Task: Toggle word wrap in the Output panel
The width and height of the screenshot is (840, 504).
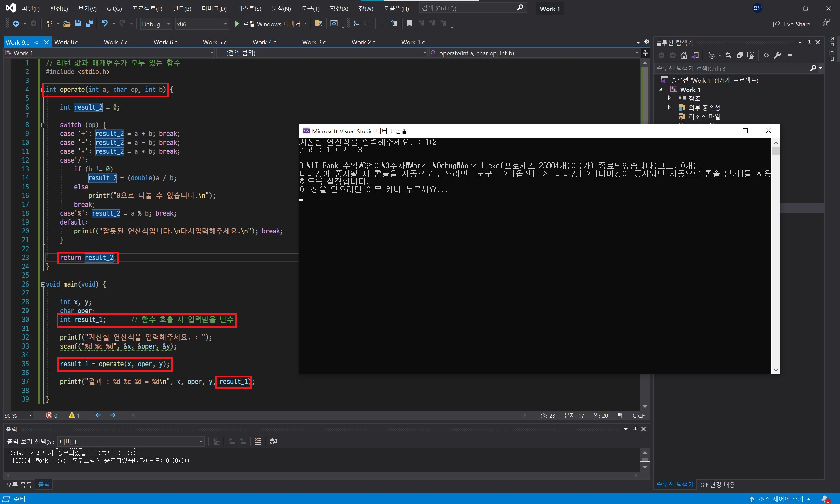Action: [x=274, y=441]
